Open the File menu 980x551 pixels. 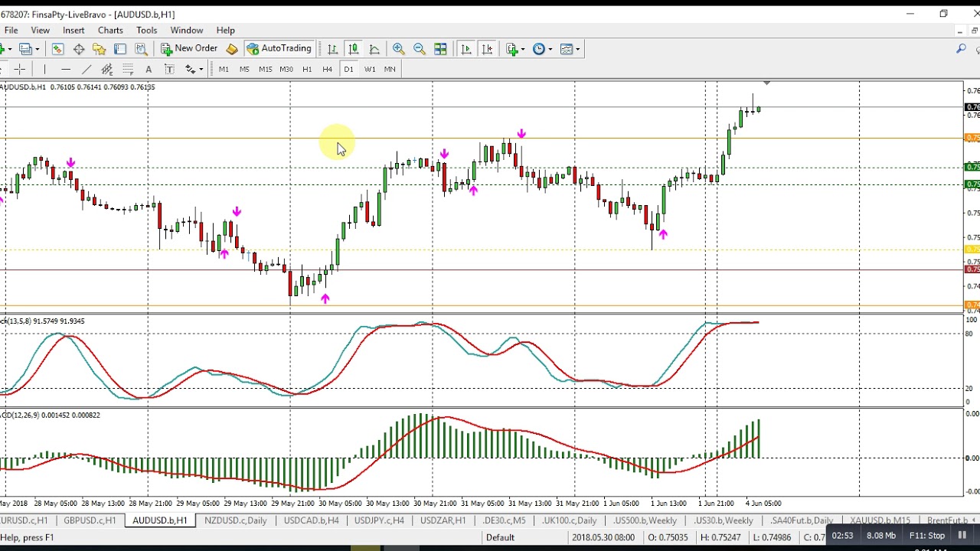click(11, 31)
